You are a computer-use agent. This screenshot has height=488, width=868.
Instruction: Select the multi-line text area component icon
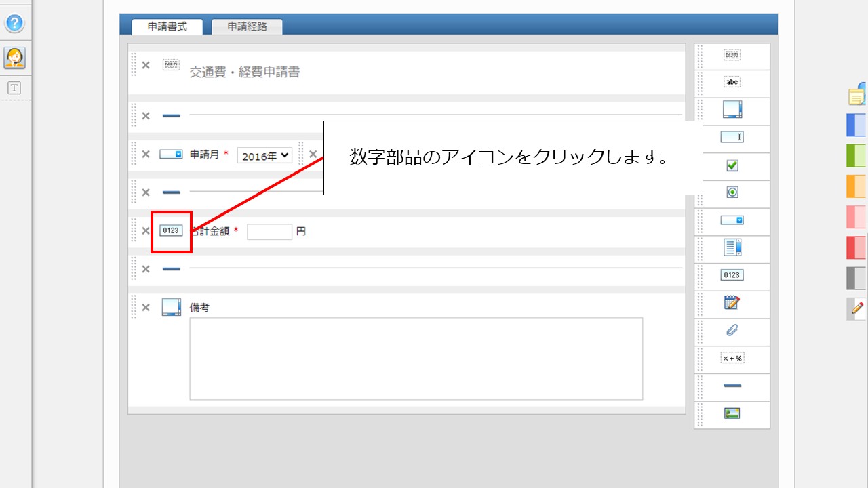(x=732, y=110)
